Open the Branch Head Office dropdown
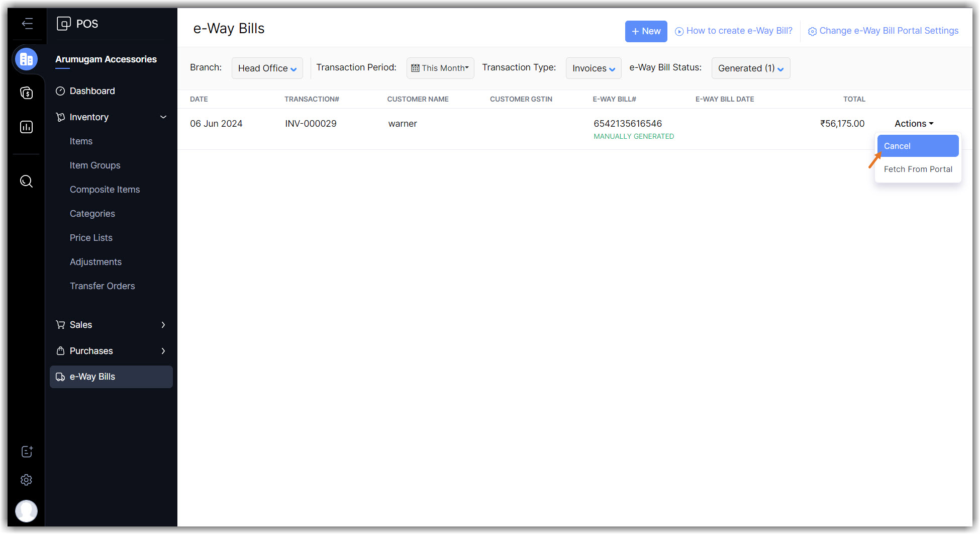The height and width of the screenshot is (534, 980). click(267, 68)
